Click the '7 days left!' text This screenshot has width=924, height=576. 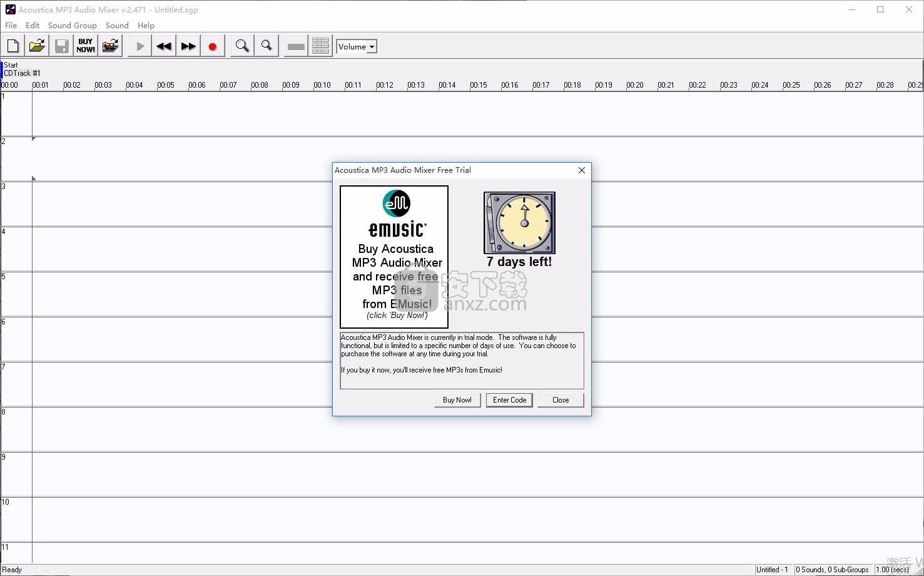click(519, 262)
